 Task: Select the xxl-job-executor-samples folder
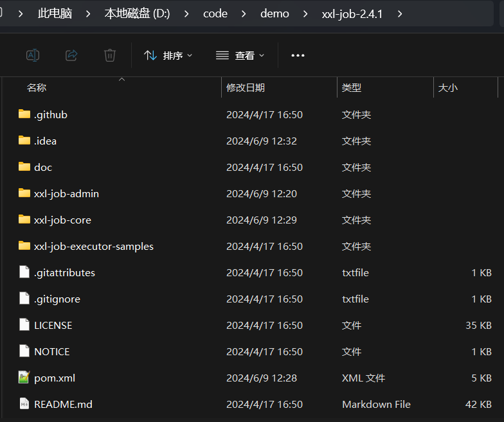pos(94,246)
